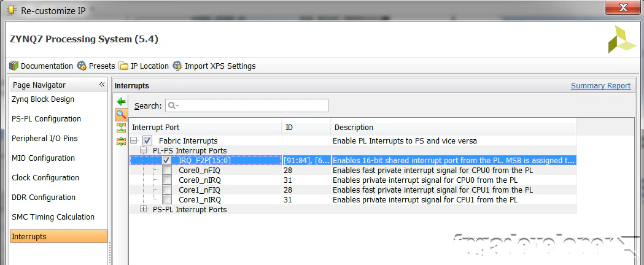
Task: Select the Interrupts navigator page
Action: point(58,236)
